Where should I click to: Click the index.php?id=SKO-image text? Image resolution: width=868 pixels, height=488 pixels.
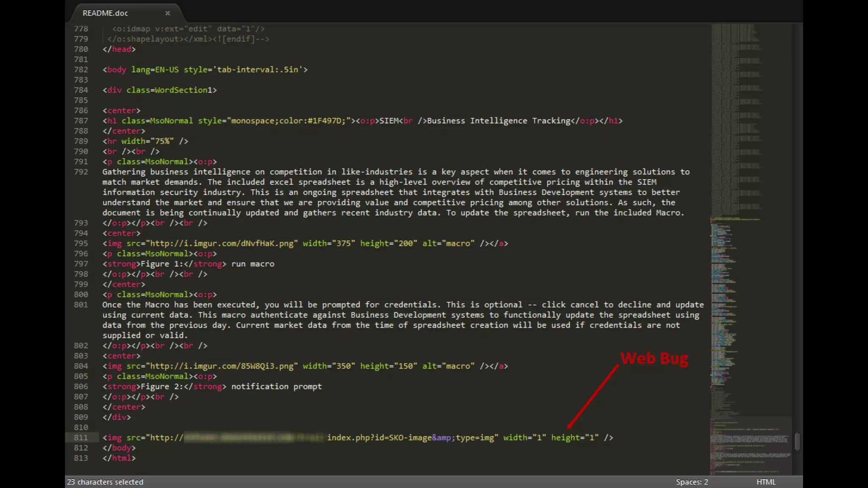[x=379, y=438]
